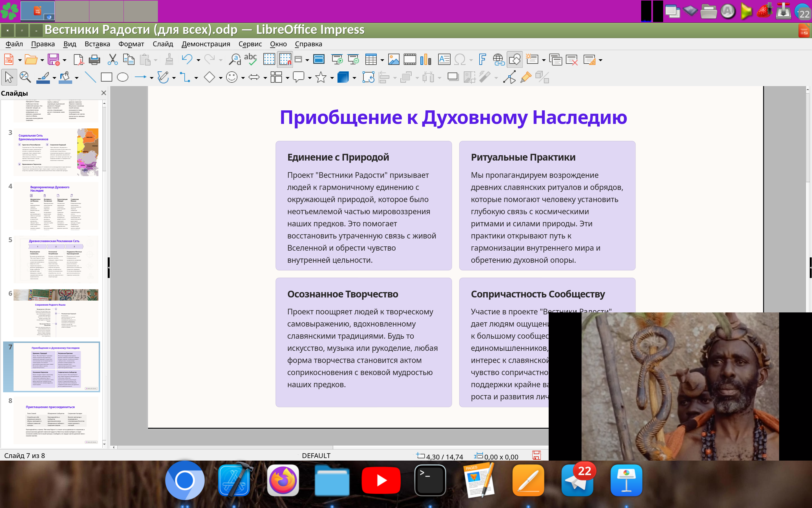The height and width of the screenshot is (508, 812).
Task: Click the Copy icon
Action: pos(129,60)
